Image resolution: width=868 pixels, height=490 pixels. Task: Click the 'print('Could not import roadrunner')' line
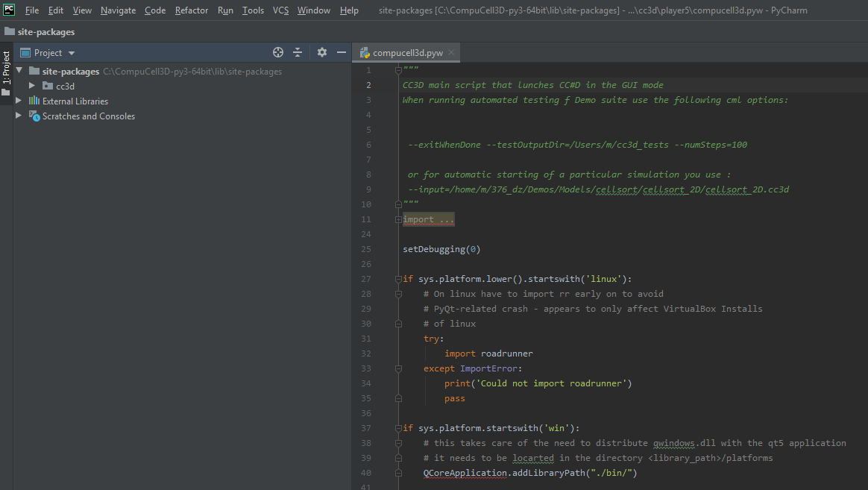pyautogui.click(x=538, y=383)
